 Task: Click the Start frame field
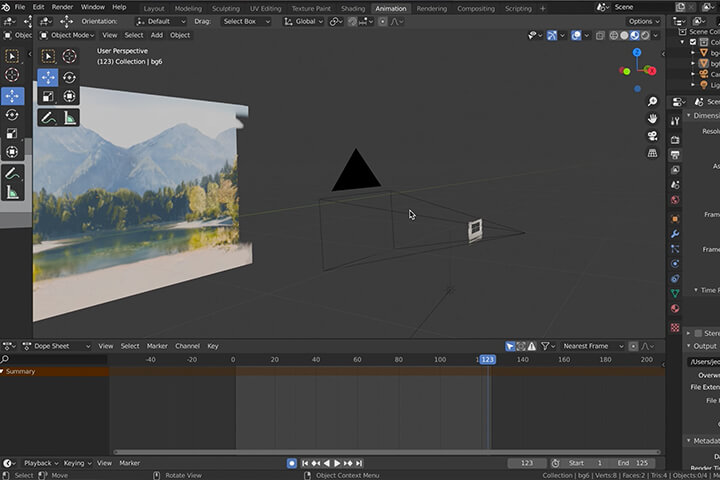584,463
